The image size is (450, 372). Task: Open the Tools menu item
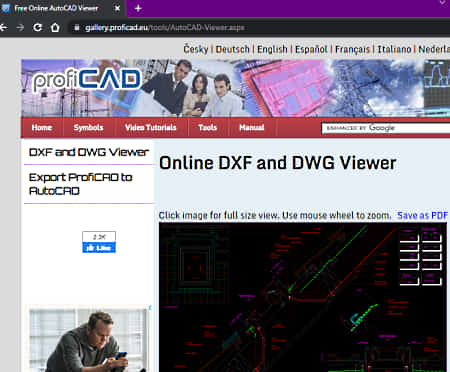coord(207,127)
